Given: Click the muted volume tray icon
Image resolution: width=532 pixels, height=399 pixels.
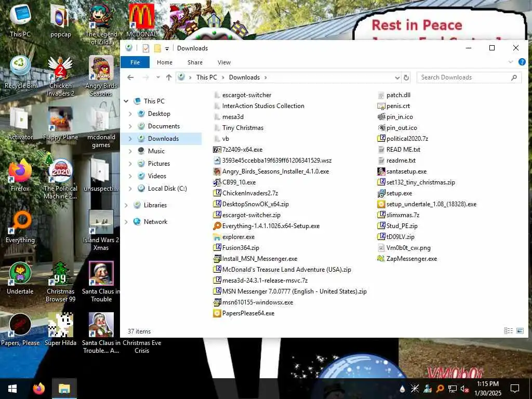Looking at the screenshot, I should pyautogui.click(x=464, y=389).
